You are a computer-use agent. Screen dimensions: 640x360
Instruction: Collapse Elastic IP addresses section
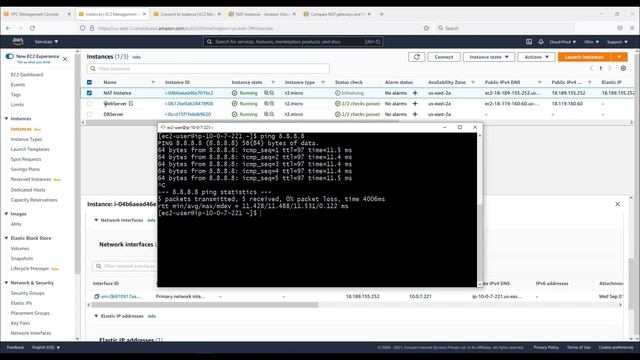click(x=96, y=316)
